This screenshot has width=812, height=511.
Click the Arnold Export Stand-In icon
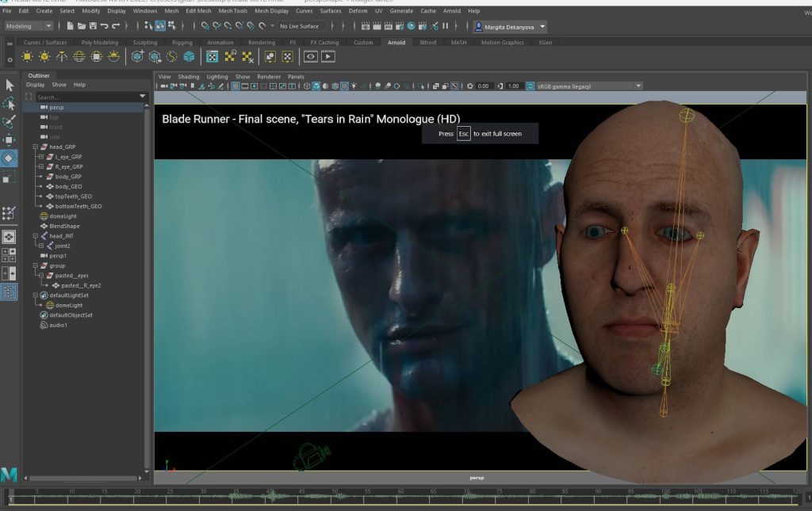click(x=155, y=57)
